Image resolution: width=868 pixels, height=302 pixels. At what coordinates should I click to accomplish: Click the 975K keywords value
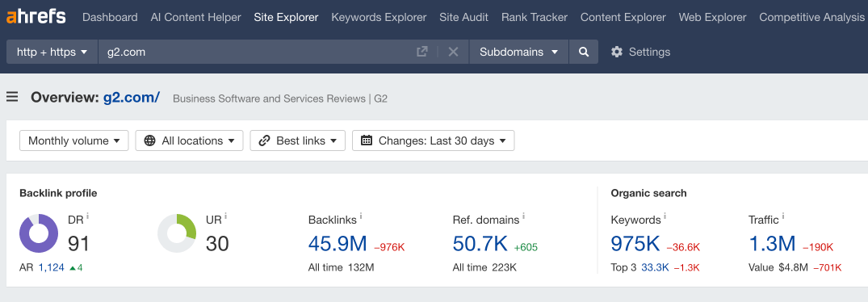[635, 243]
